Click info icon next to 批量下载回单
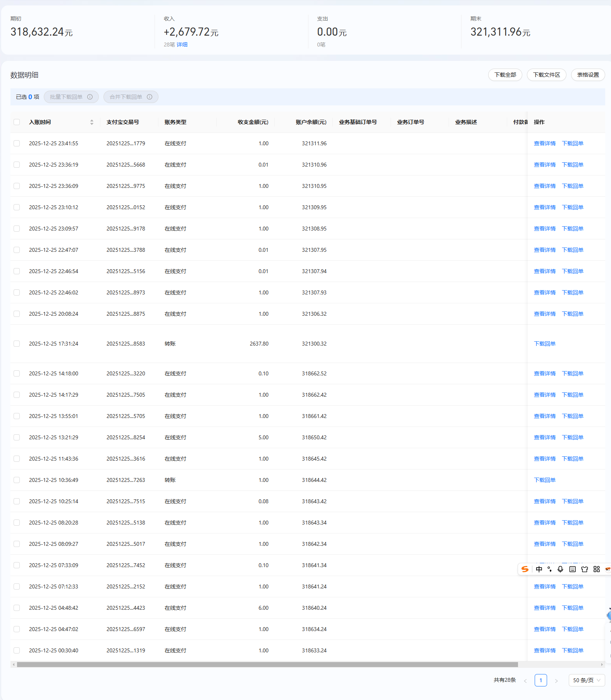Screen dimensions: 611x700 (90, 97)
